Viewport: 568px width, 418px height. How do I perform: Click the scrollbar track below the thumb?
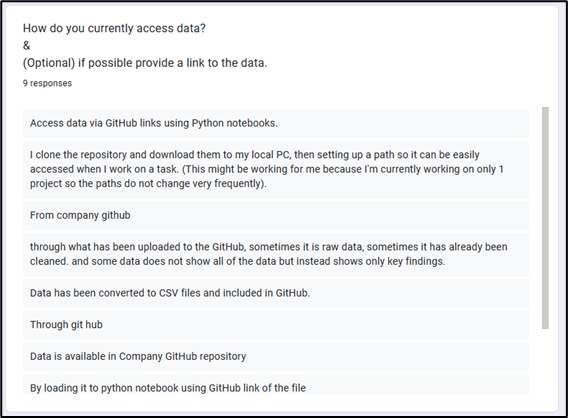click(x=545, y=361)
